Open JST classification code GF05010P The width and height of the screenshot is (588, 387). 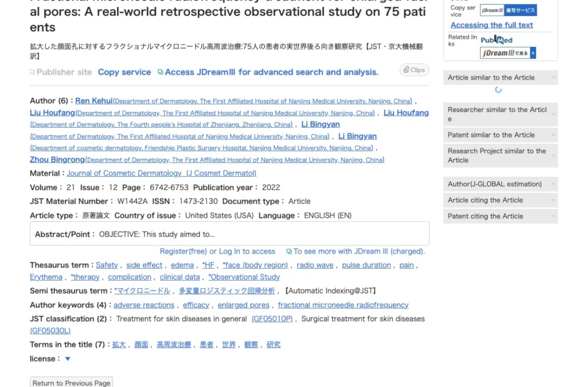click(x=273, y=319)
